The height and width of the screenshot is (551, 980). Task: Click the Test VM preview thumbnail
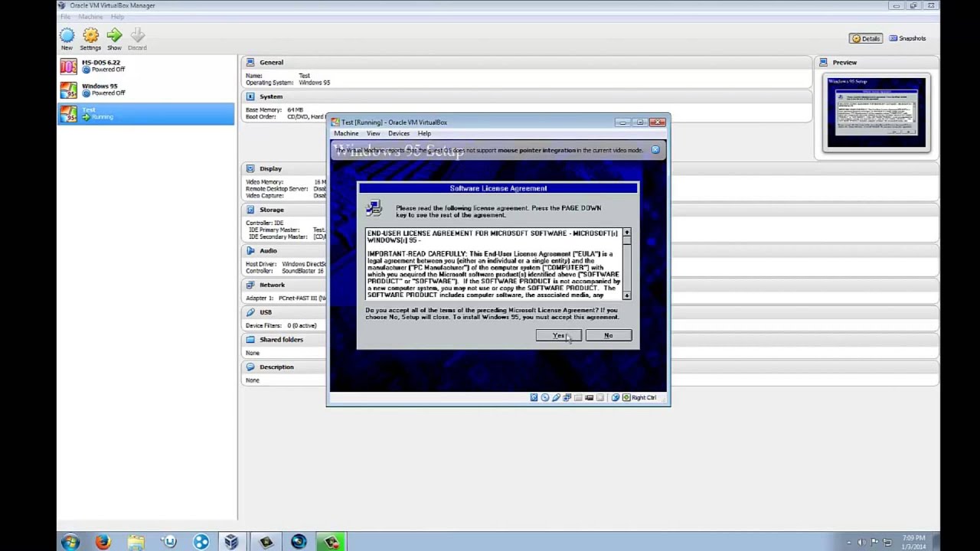point(877,112)
